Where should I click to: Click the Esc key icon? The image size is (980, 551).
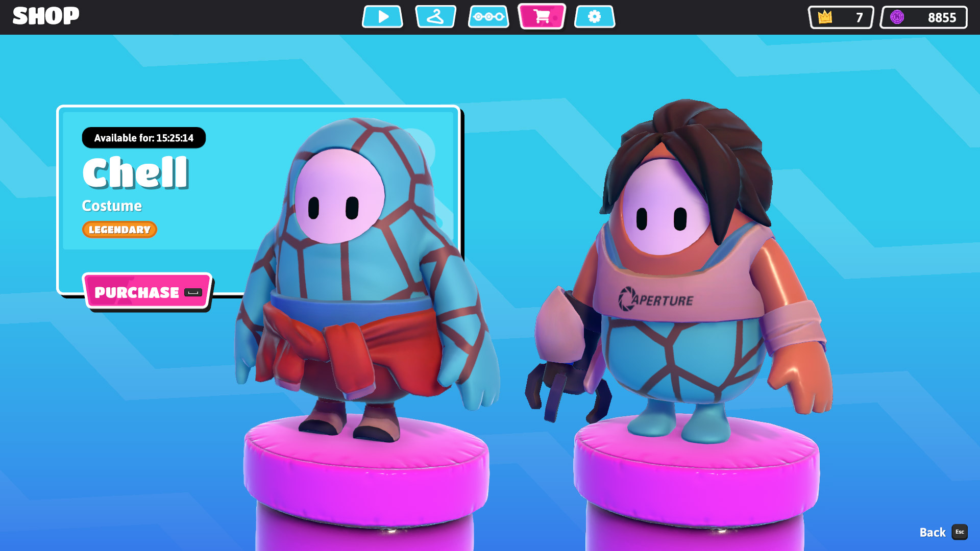point(960,532)
